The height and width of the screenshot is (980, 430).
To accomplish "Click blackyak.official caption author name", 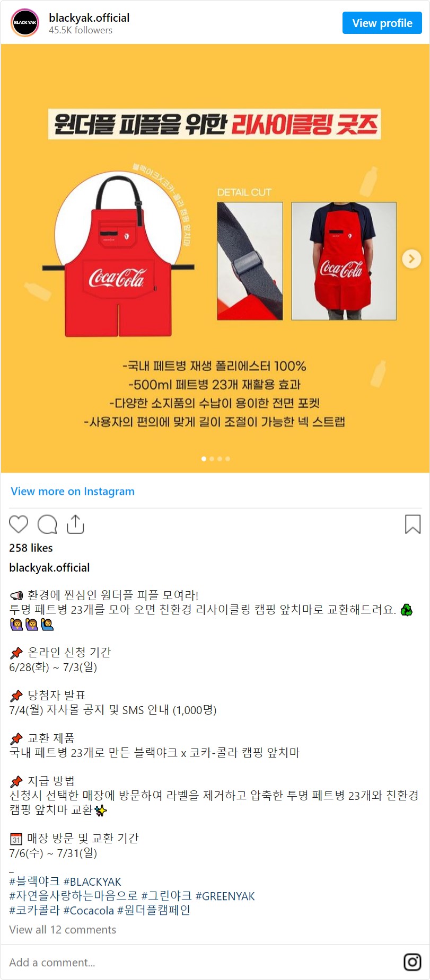I will click(x=49, y=567).
